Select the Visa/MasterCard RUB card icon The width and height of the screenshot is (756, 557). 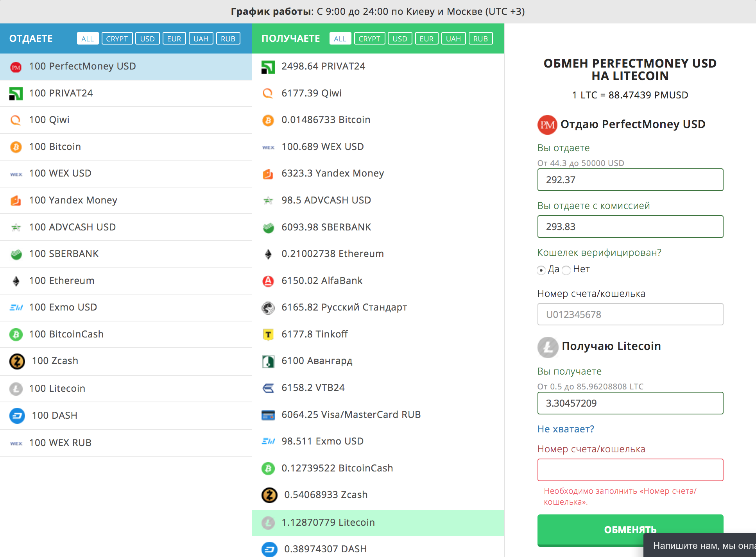(268, 415)
